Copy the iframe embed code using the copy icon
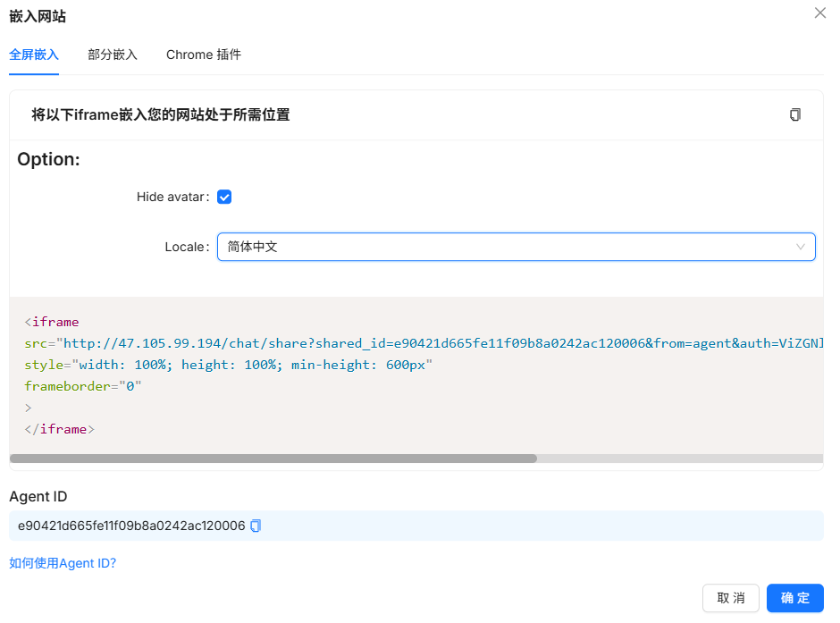This screenshot has height=623, width=840. pos(795,115)
